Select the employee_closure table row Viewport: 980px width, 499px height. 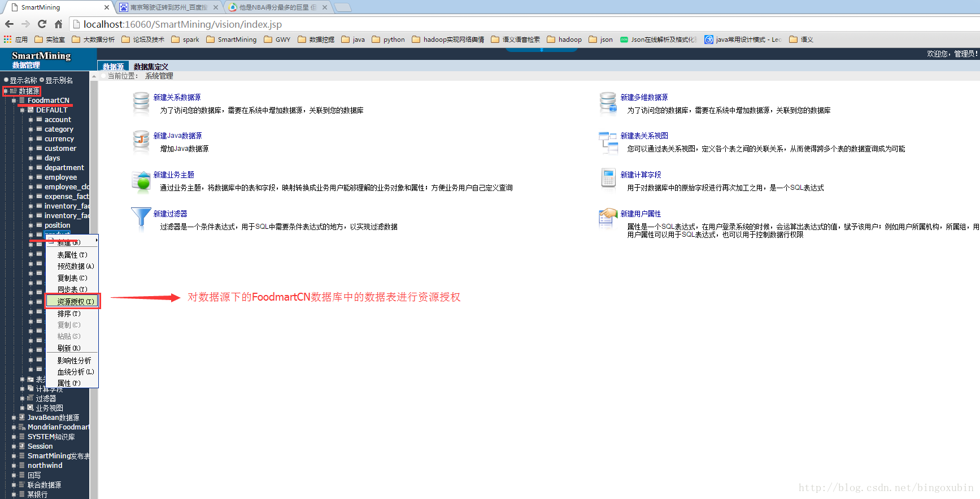(x=67, y=186)
